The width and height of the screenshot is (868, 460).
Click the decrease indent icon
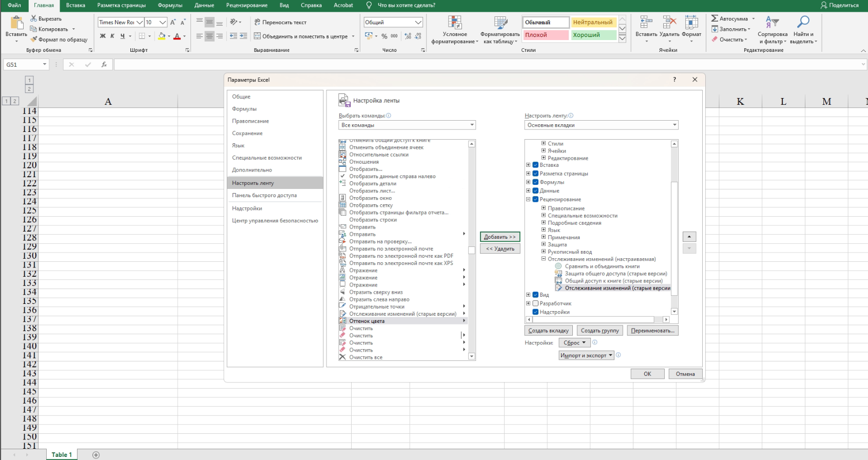pyautogui.click(x=234, y=36)
